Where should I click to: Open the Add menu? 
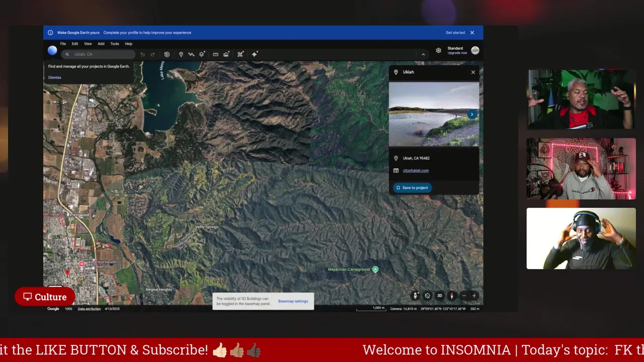[x=101, y=44]
